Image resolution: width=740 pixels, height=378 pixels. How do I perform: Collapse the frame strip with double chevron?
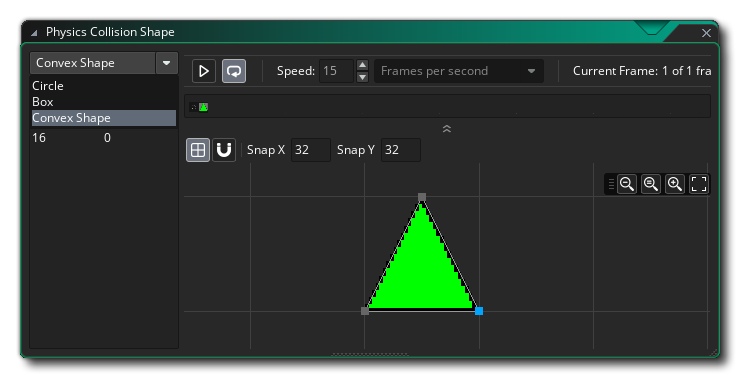click(x=446, y=128)
